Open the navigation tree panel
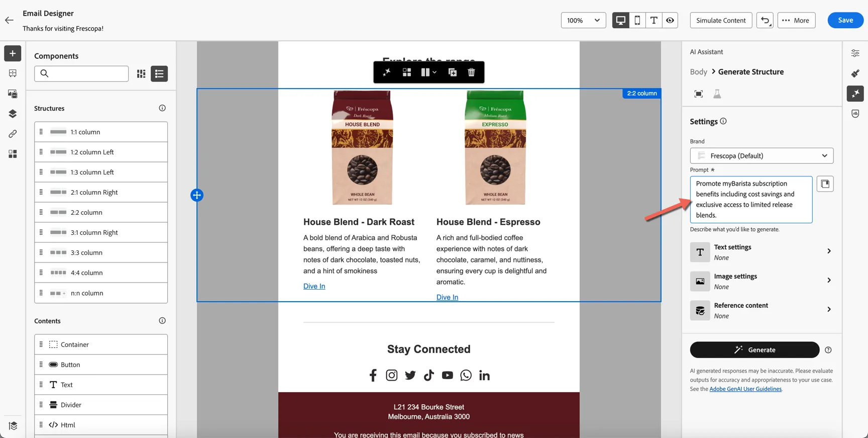 13,73
